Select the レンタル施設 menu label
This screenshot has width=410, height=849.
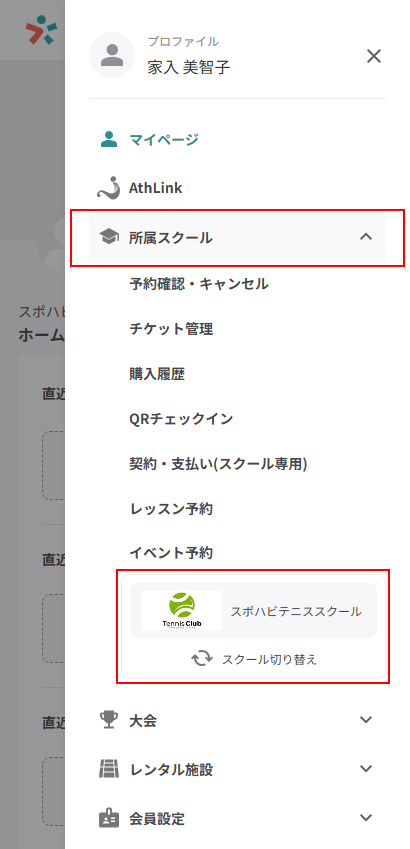click(171, 769)
